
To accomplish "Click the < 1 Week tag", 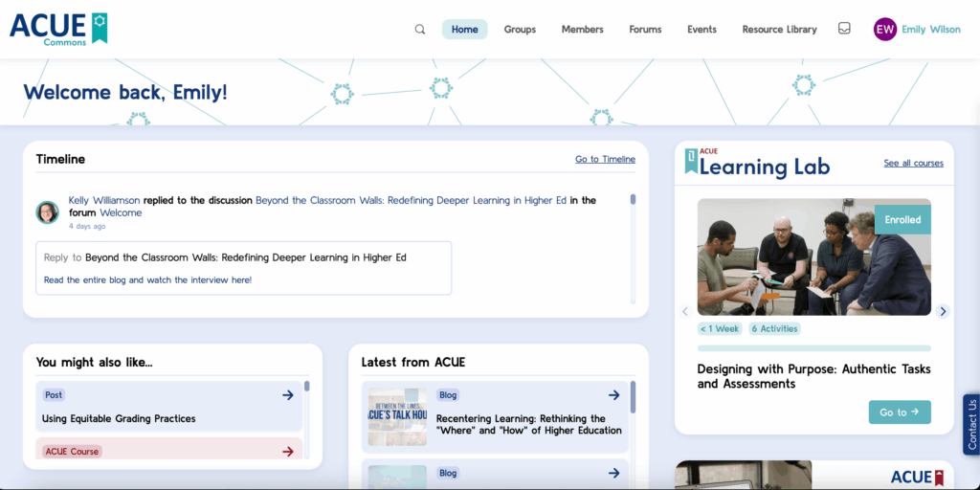I will pyautogui.click(x=720, y=329).
